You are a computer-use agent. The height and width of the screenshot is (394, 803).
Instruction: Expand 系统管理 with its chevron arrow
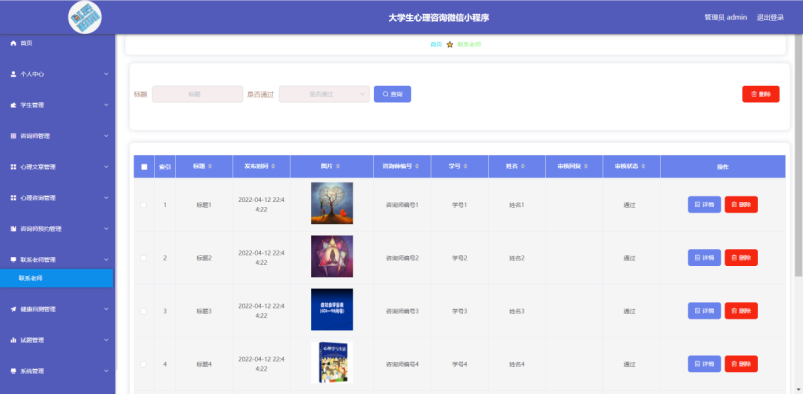coord(106,371)
